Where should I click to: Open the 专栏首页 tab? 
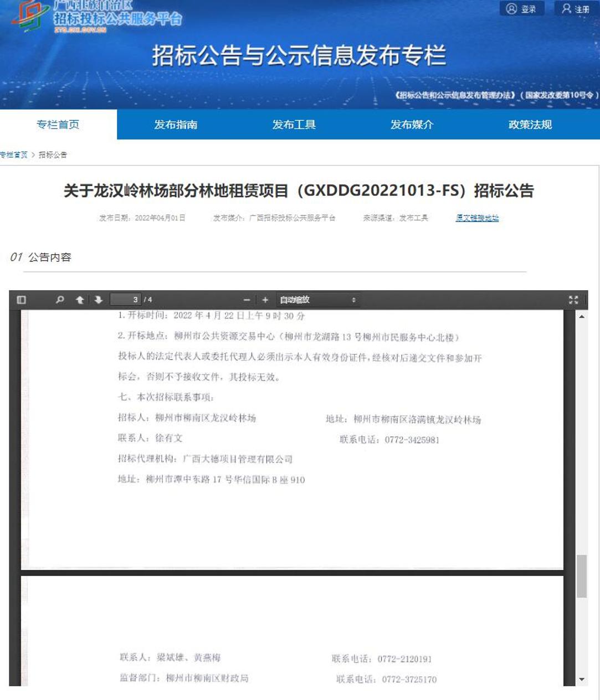pos(58,125)
